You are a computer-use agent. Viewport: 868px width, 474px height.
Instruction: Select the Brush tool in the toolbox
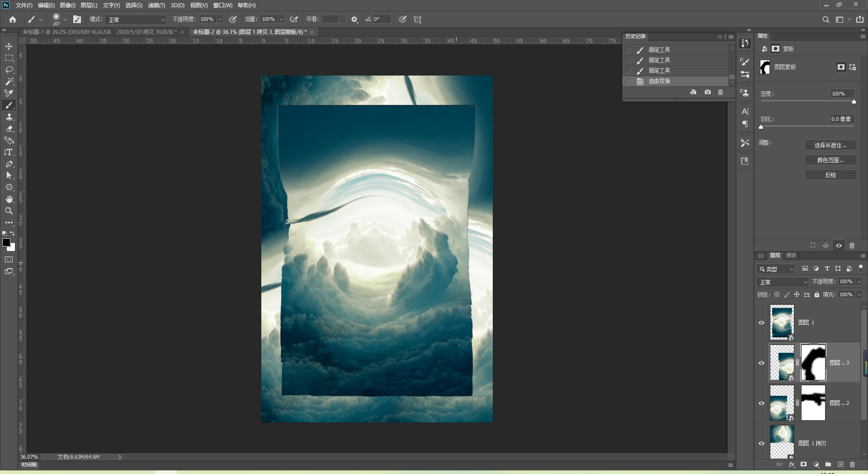[x=9, y=105]
